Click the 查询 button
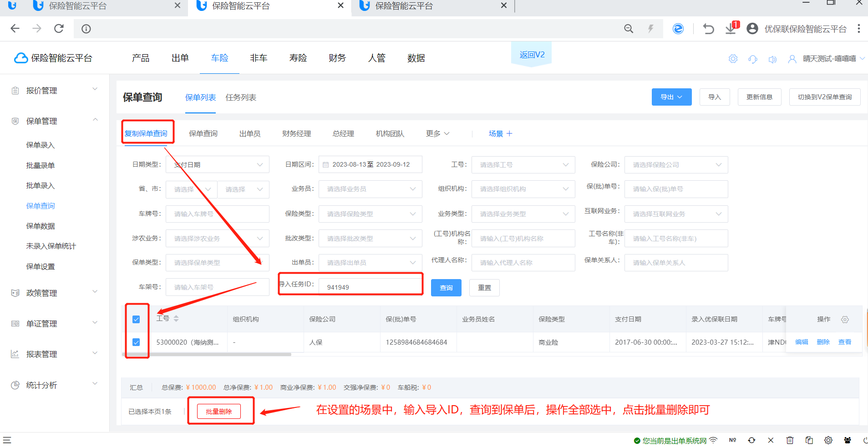The width and height of the screenshot is (868, 448). point(446,288)
